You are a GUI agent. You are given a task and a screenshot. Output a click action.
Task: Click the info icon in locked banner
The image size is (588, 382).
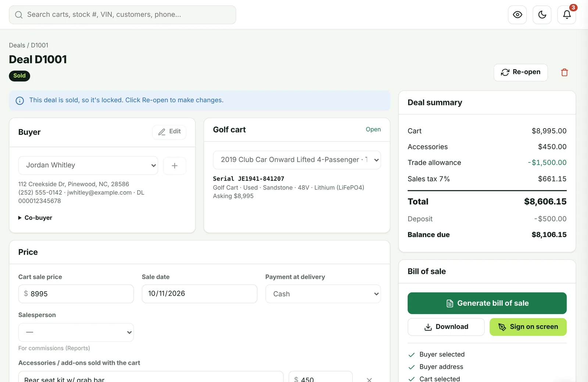click(x=20, y=101)
